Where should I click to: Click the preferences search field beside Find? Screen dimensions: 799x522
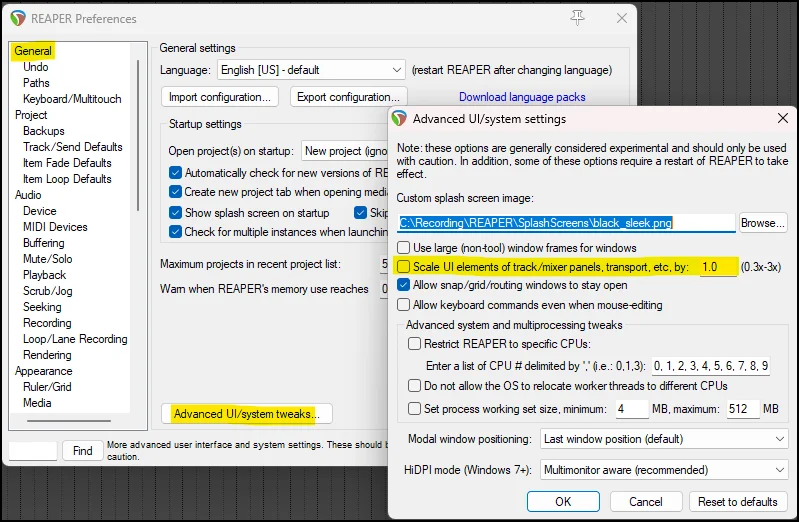pos(33,451)
